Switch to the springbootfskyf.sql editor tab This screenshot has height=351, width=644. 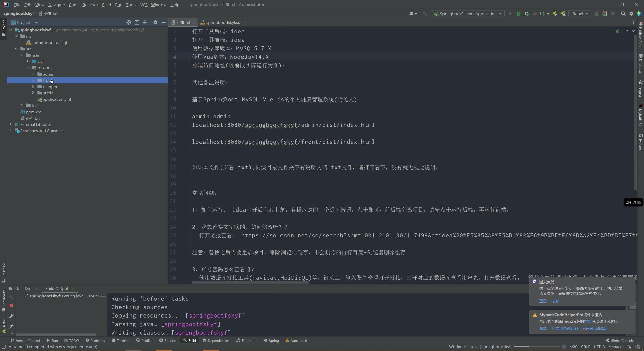coord(223,22)
